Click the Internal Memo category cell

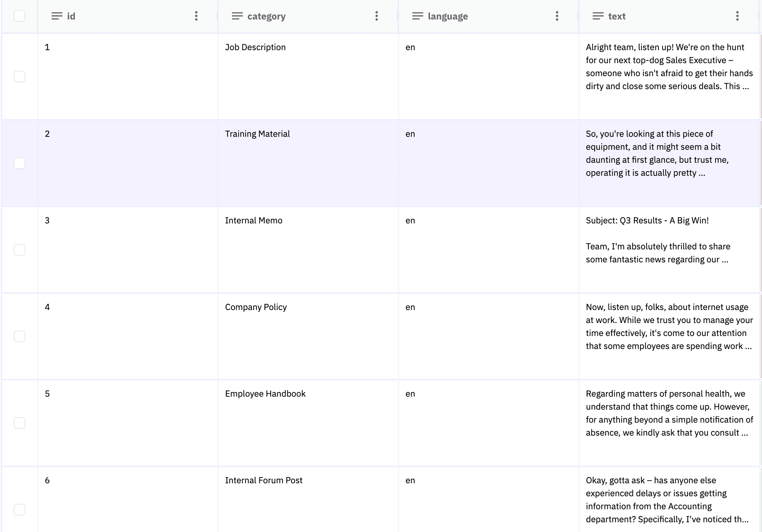(x=254, y=221)
